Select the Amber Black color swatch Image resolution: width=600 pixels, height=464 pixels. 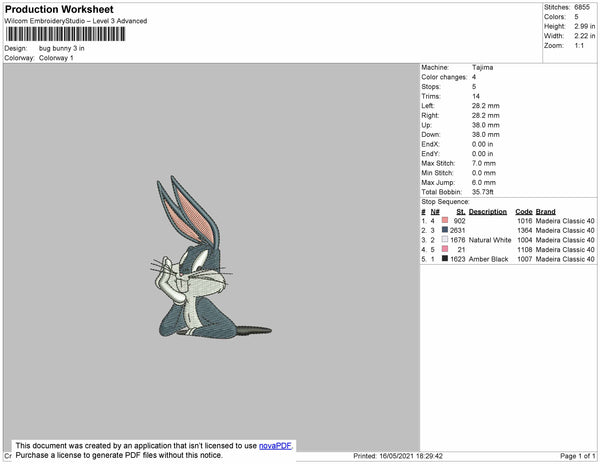pos(445,259)
